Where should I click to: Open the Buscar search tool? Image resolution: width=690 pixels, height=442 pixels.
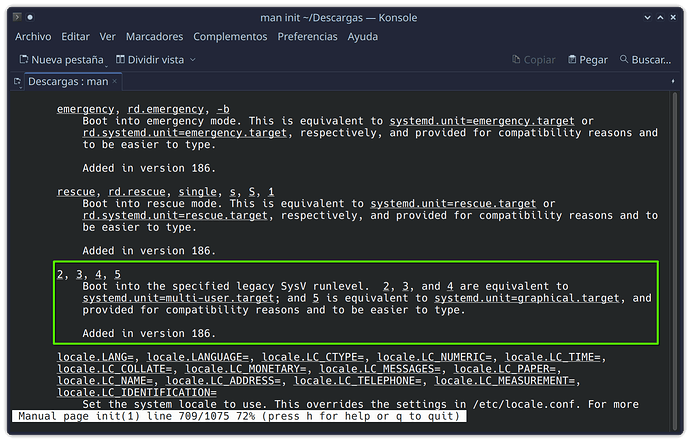click(x=645, y=60)
